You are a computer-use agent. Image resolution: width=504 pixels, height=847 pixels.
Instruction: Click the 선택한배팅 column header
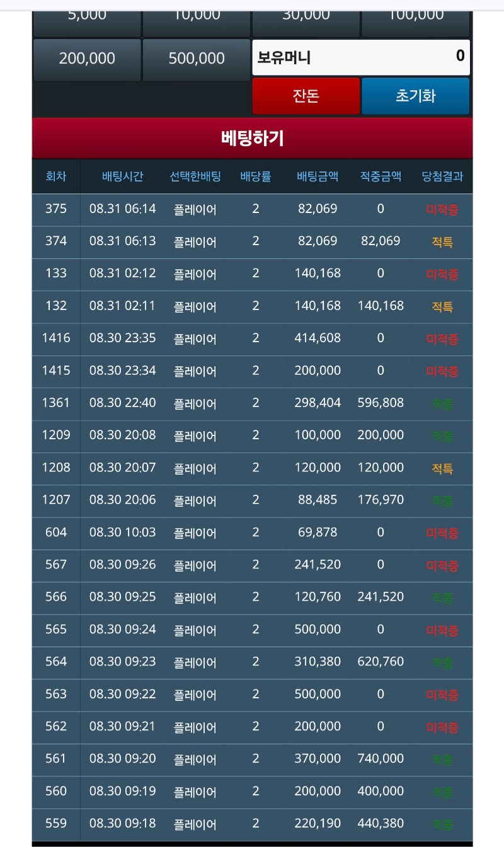(195, 176)
